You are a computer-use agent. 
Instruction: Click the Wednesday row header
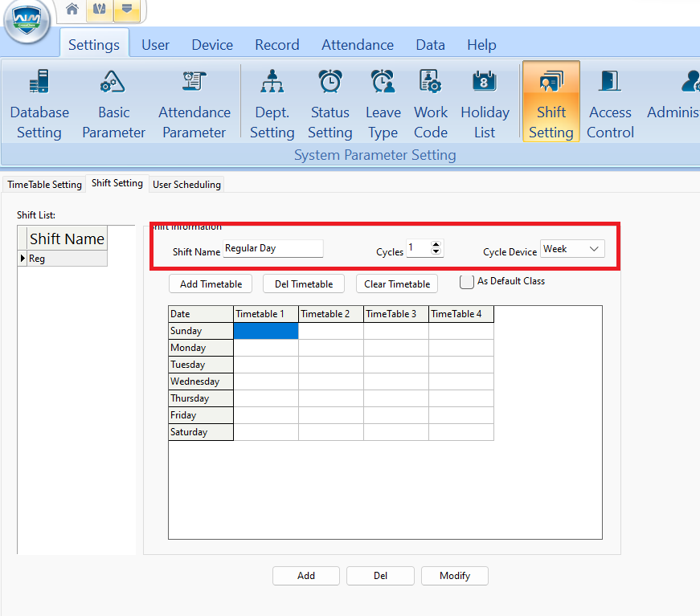[x=201, y=381]
